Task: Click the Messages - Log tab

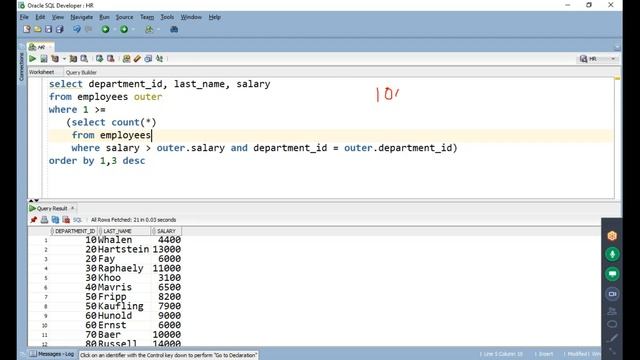Action: coord(52,354)
